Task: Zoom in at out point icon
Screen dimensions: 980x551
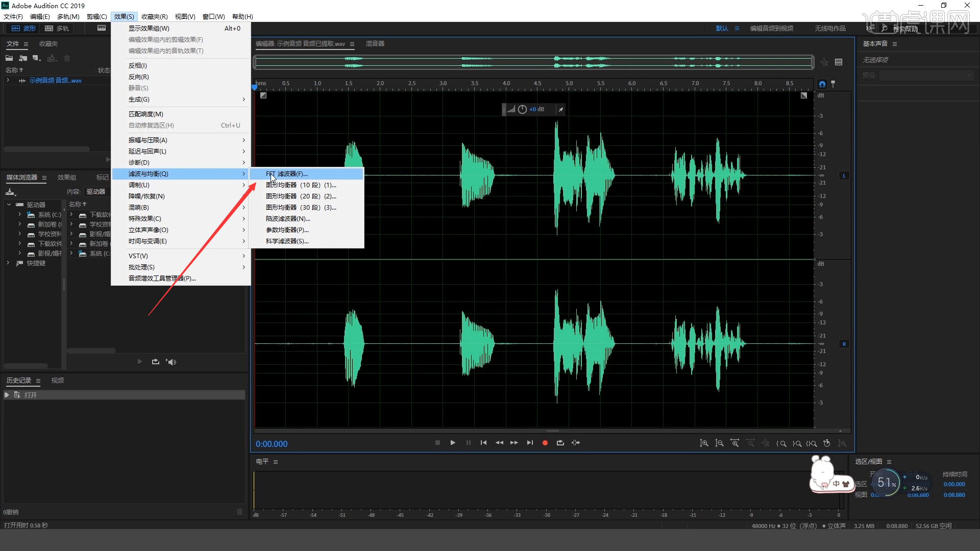Action: (796, 443)
